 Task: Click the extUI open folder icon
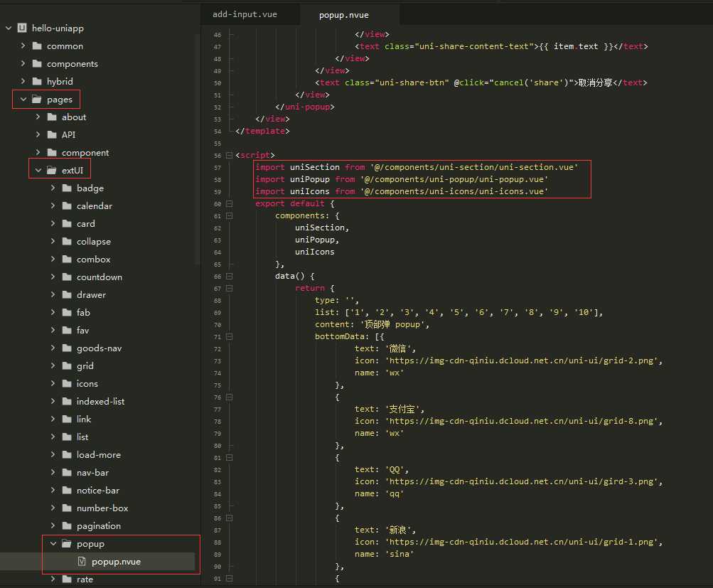(x=52, y=171)
